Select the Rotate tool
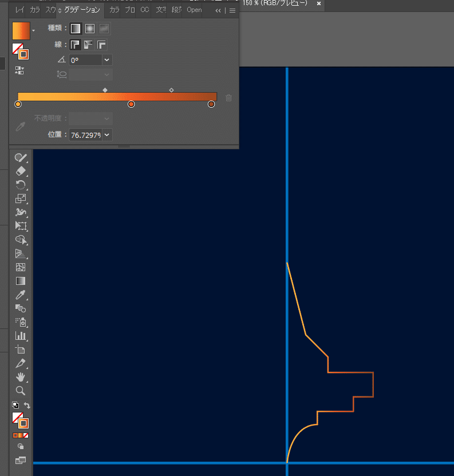 tap(21, 185)
